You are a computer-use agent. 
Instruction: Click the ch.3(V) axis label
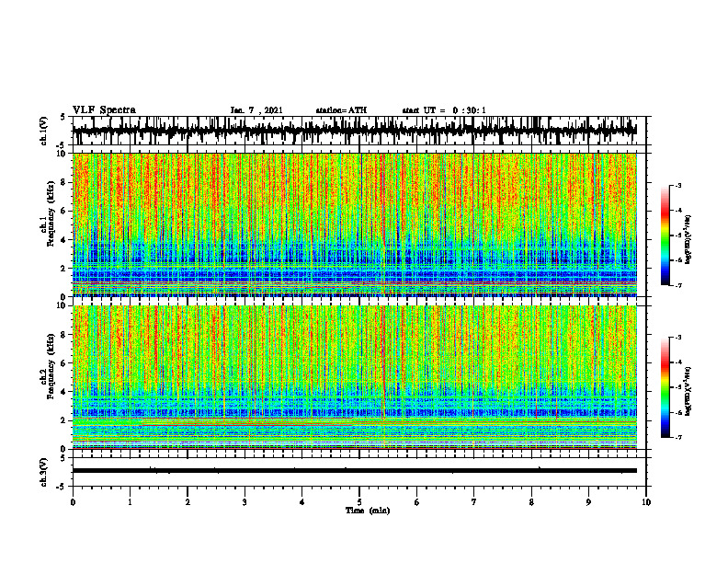(43, 472)
